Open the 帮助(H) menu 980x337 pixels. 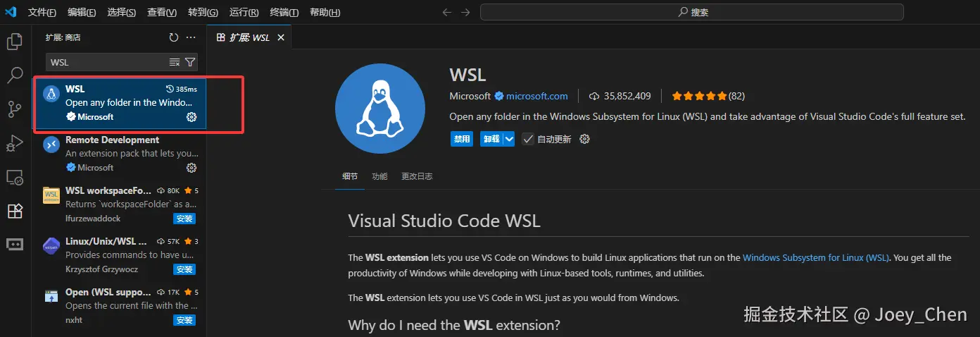click(325, 13)
